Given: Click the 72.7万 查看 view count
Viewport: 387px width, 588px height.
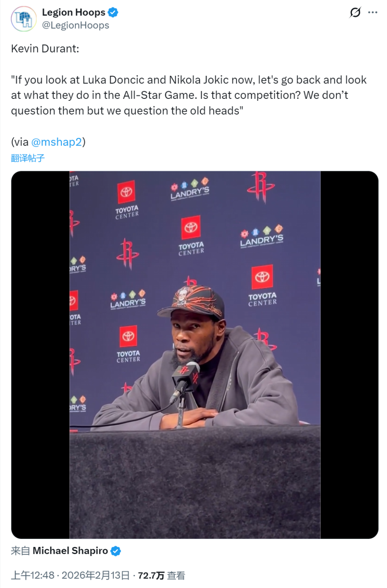Looking at the screenshot, I should coord(161,575).
